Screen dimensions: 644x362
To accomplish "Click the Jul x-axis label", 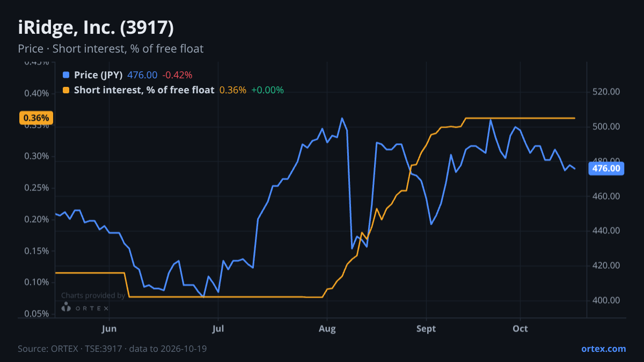I will coord(218,328).
